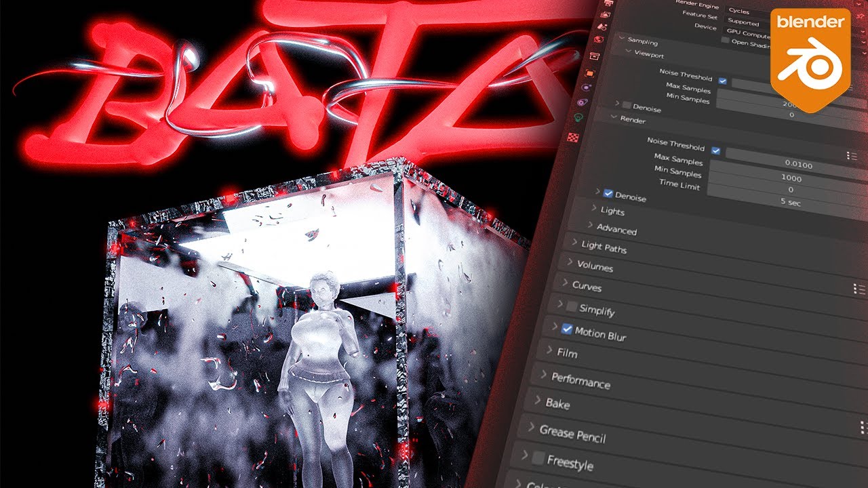Image resolution: width=868 pixels, height=488 pixels.
Task: Open the World properties globe icon
Action: pos(599,39)
